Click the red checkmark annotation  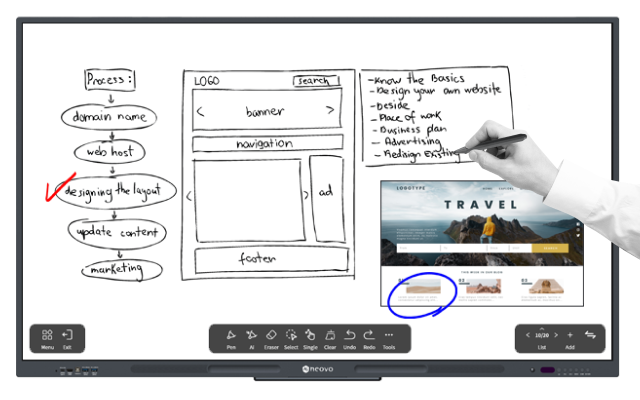click(x=56, y=188)
